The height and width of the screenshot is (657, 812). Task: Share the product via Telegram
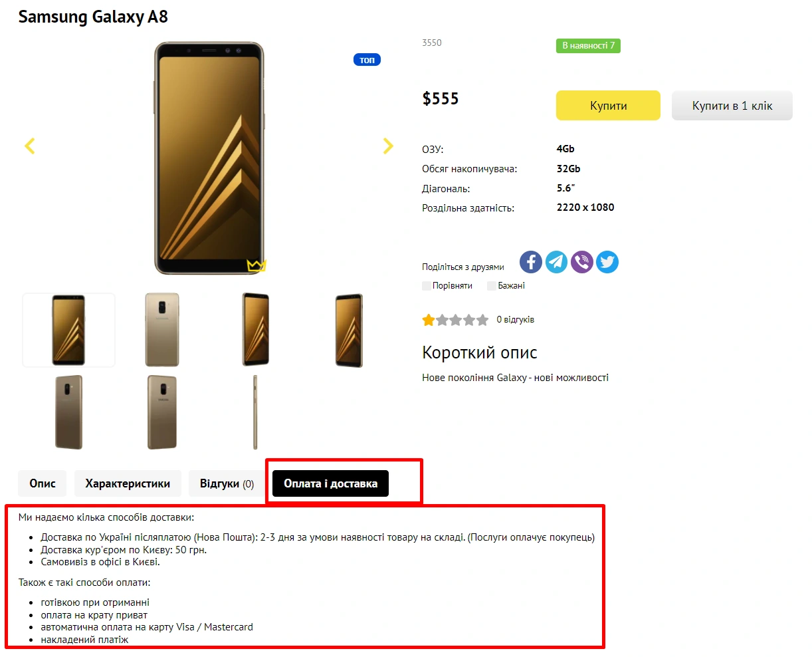click(556, 262)
